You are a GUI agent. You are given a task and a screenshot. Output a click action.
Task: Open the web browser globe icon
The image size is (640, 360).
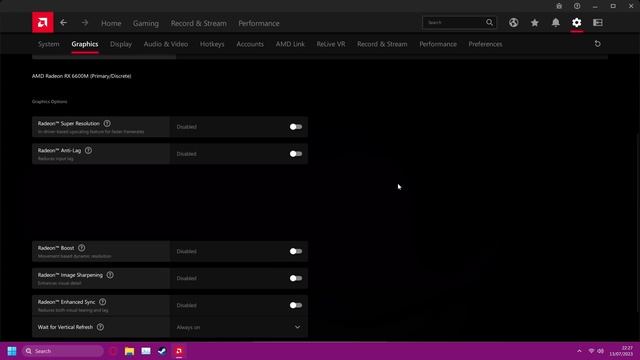pos(513,23)
